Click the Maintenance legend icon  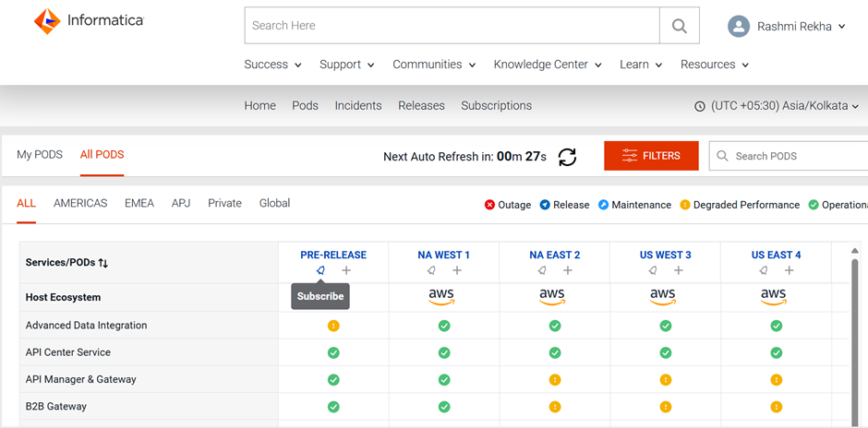[x=603, y=205]
